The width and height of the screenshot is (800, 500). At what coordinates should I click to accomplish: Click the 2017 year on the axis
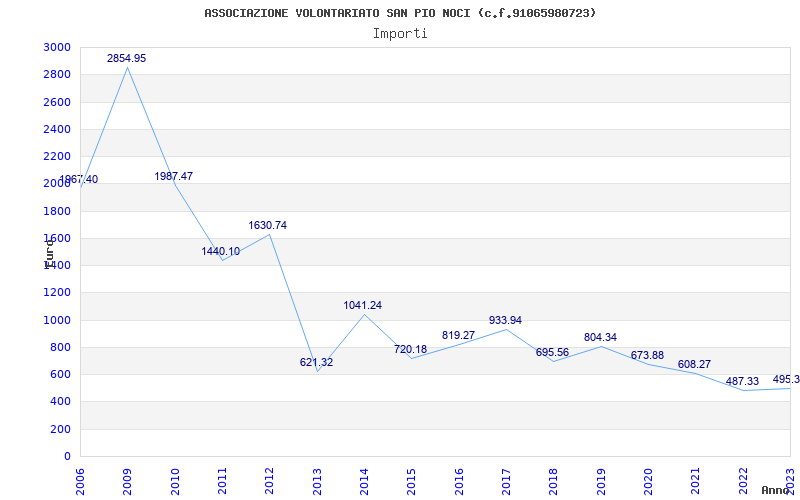(506, 481)
